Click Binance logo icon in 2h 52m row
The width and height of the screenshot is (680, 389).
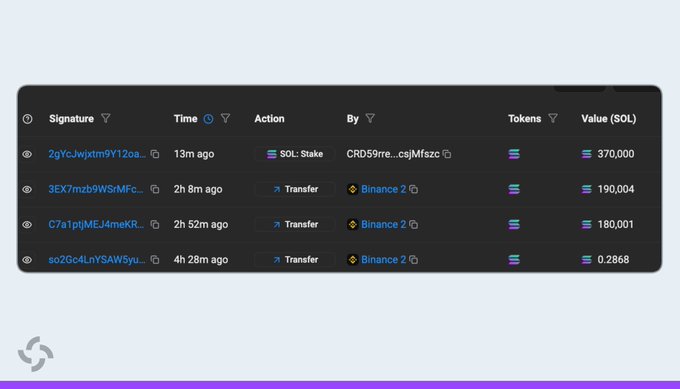(353, 224)
